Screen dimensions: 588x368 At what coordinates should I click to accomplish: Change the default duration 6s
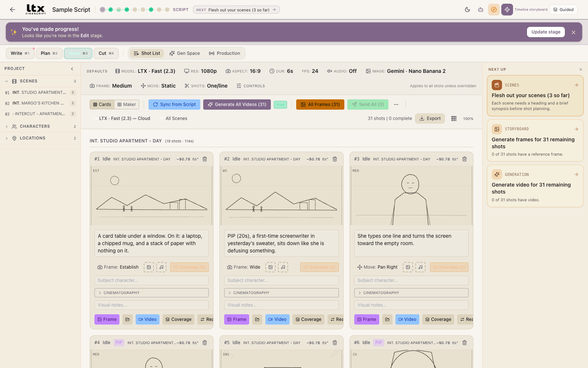pyautogui.click(x=281, y=71)
